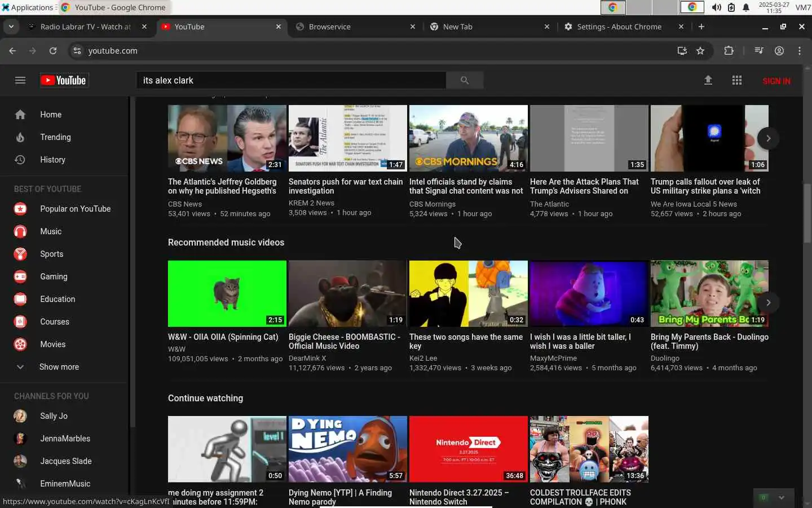This screenshot has height=508, width=812.
Task: Open JennaMarbles channel
Action: tap(65, 439)
